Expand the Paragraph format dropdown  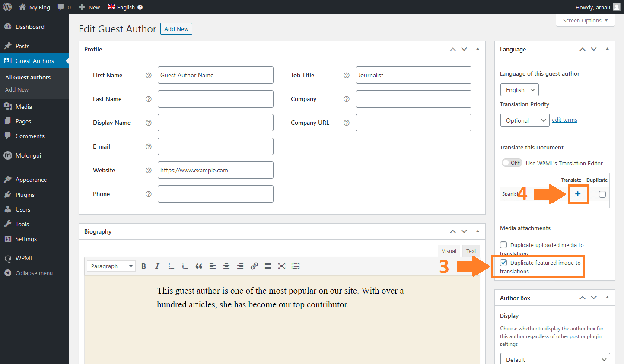(111, 266)
